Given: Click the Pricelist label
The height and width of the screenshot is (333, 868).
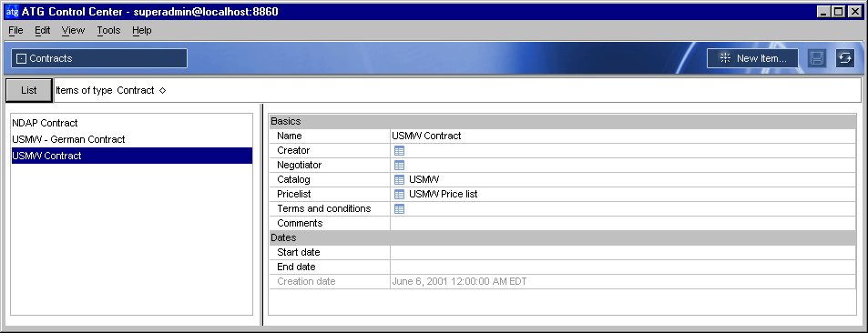Looking at the screenshot, I should [294, 194].
